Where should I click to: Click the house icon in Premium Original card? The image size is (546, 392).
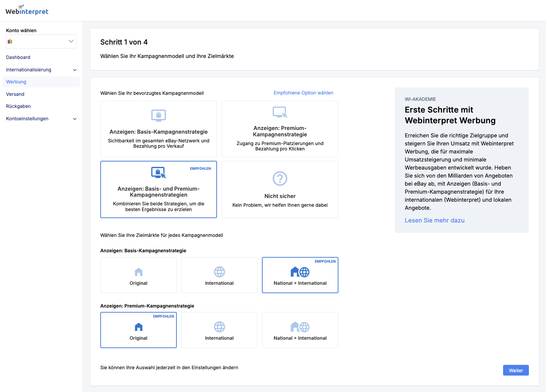(x=139, y=327)
